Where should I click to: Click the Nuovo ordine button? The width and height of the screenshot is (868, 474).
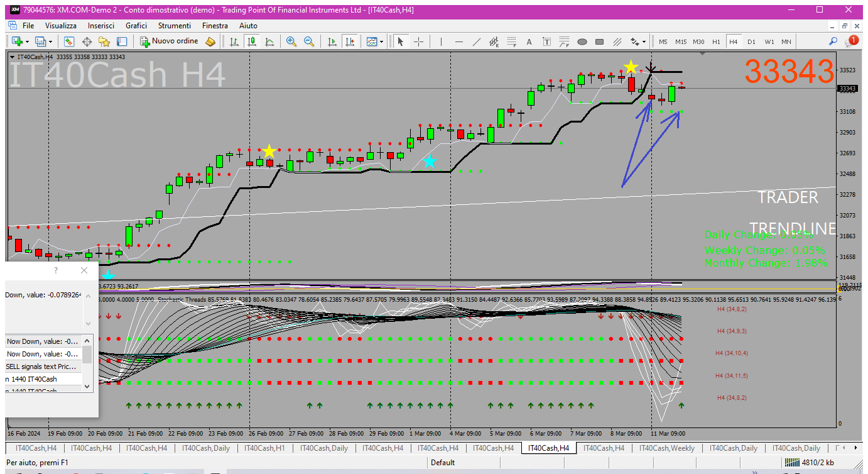pos(169,41)
